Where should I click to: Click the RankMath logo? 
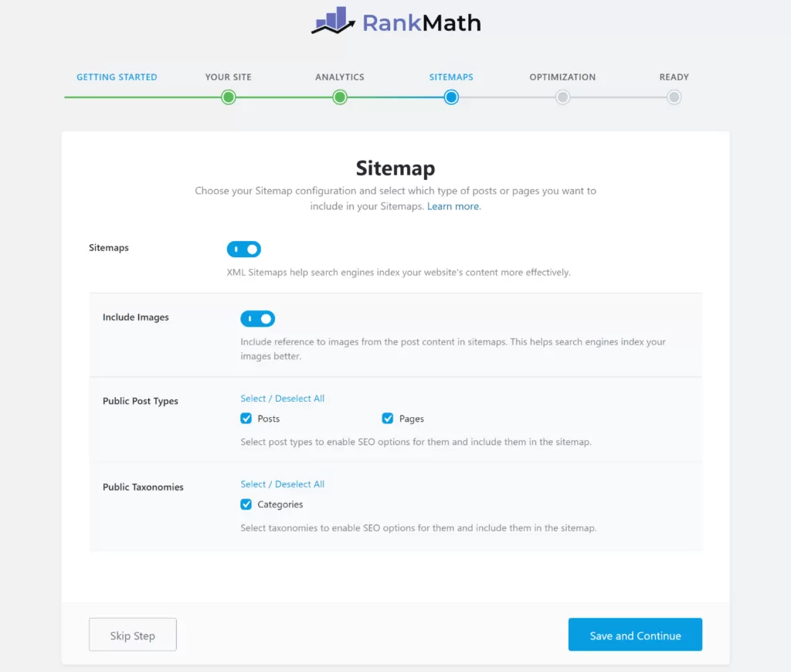[x=396, y=21]
